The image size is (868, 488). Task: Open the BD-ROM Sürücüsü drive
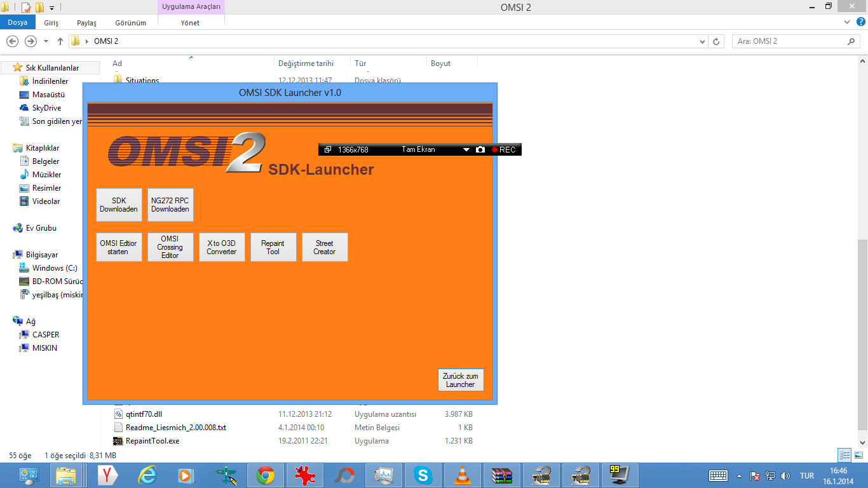pos(58,281)
